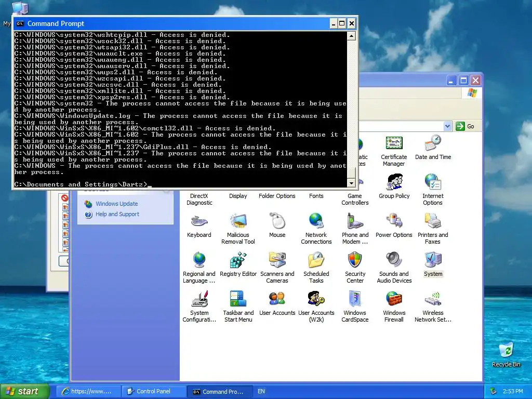Viewport: 532px width, 399px height.
Task: Open Scanners and Cameras
Action: (x=277, y=260)
